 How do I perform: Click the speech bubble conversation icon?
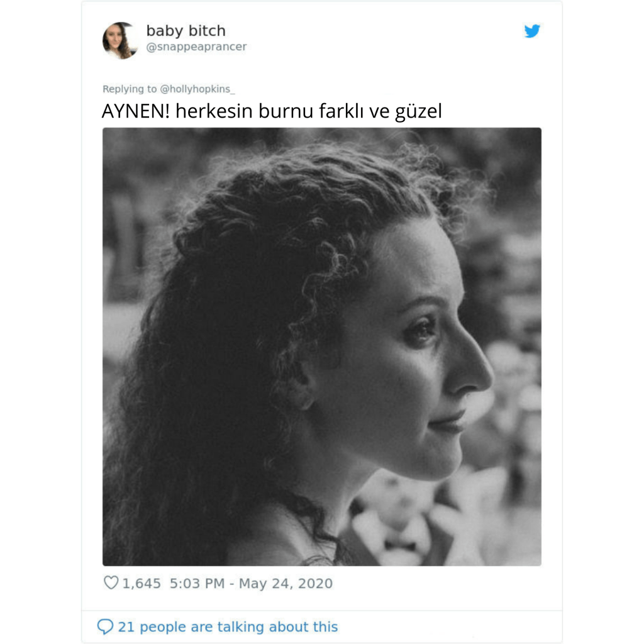point(105,627)
